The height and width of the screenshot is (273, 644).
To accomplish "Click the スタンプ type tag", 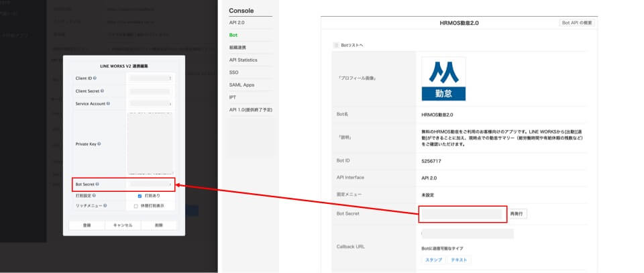I will [434, 260].
